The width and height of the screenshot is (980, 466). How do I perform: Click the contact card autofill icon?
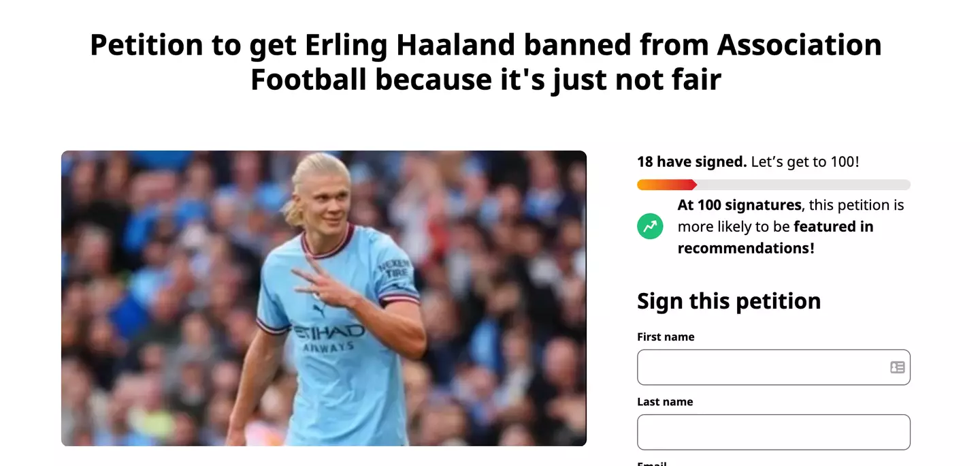[897, 367]
